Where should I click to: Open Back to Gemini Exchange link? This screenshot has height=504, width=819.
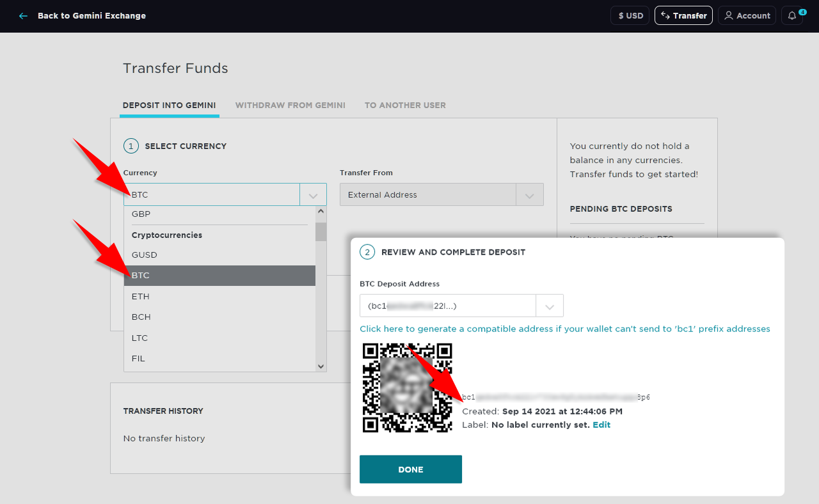[91, 16]
